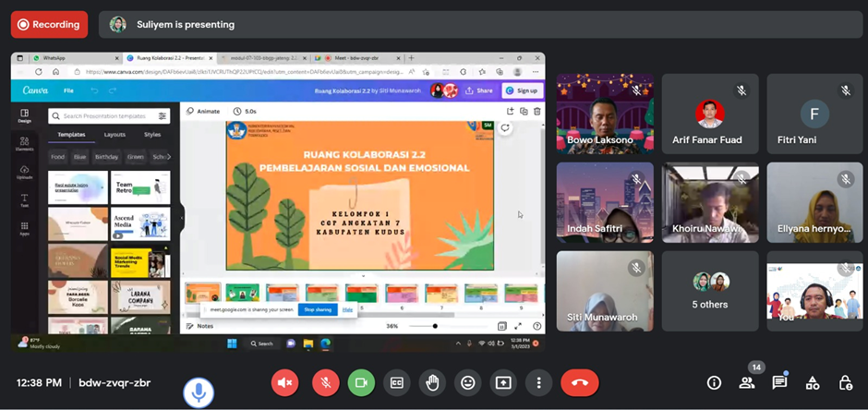Viewport: 868px width, 410px height.
Task: Click the Search Presentation templates field
Action: pyautogui.click(x=109, y=116)
